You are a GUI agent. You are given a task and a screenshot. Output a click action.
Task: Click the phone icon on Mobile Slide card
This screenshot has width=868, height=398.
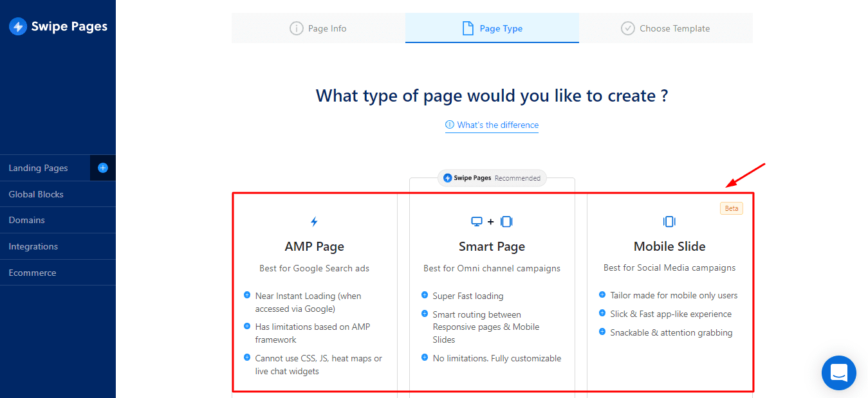pos(669,222)
